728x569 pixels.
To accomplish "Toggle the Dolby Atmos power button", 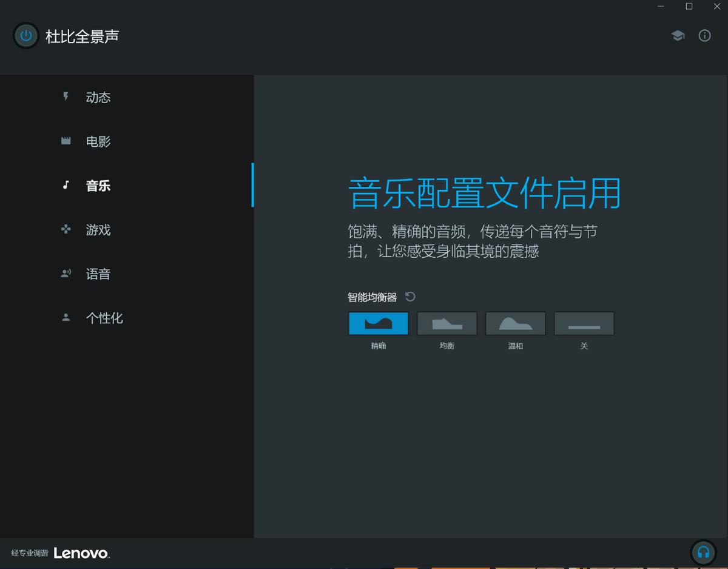I will pos(26,36).
